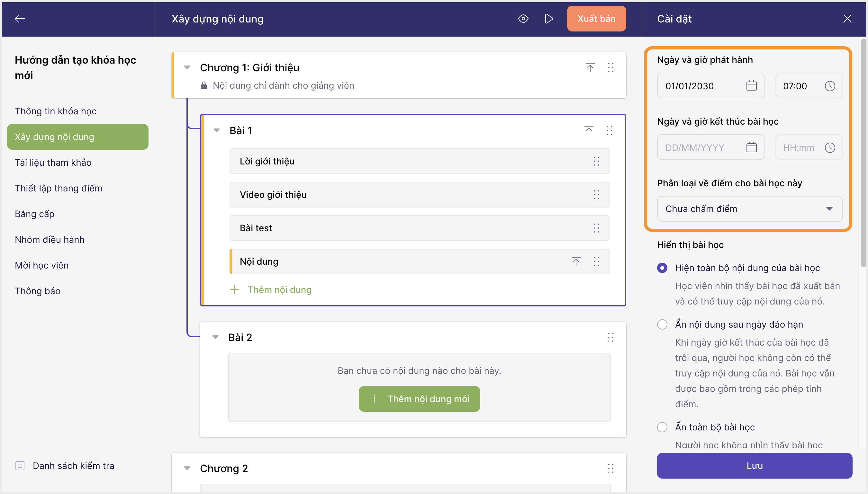Go to Thiết lập thang điểm
The height and width of the screenshot is (494, 868).
click(59, 188)
